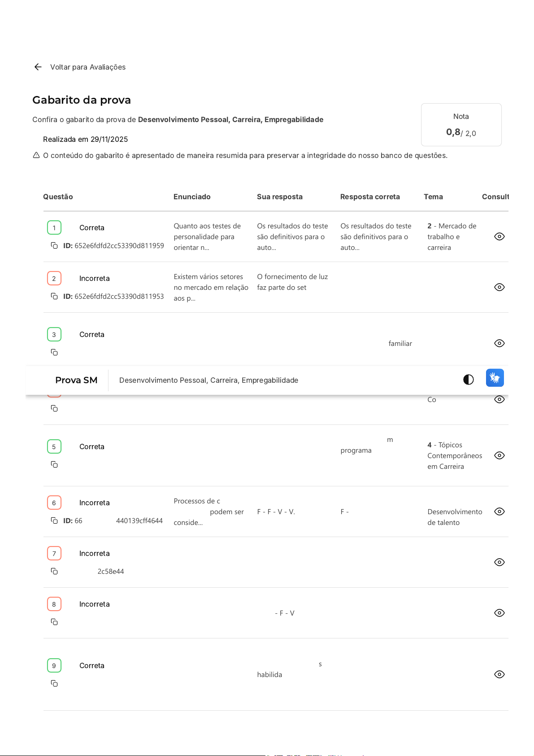Click the Nota score card
The image size is (534, 756).
coord(461,125)
